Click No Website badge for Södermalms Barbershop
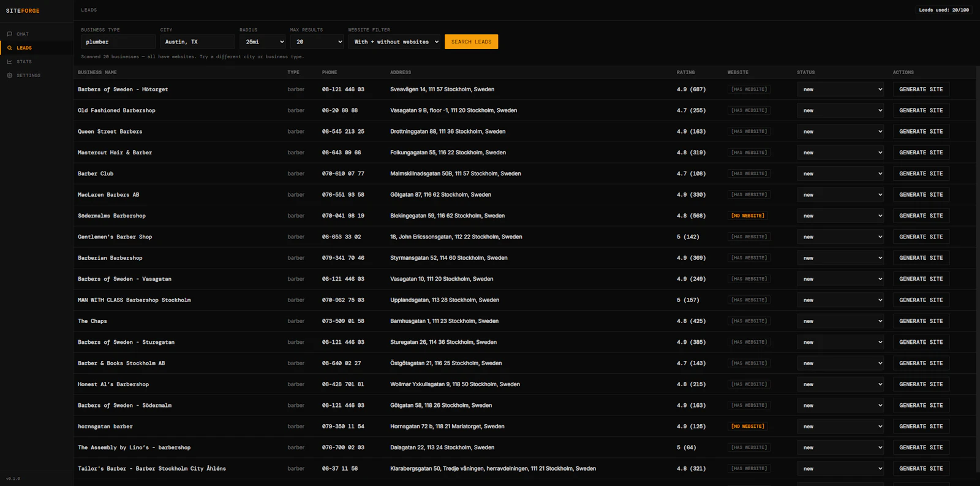 click(748, 216)
